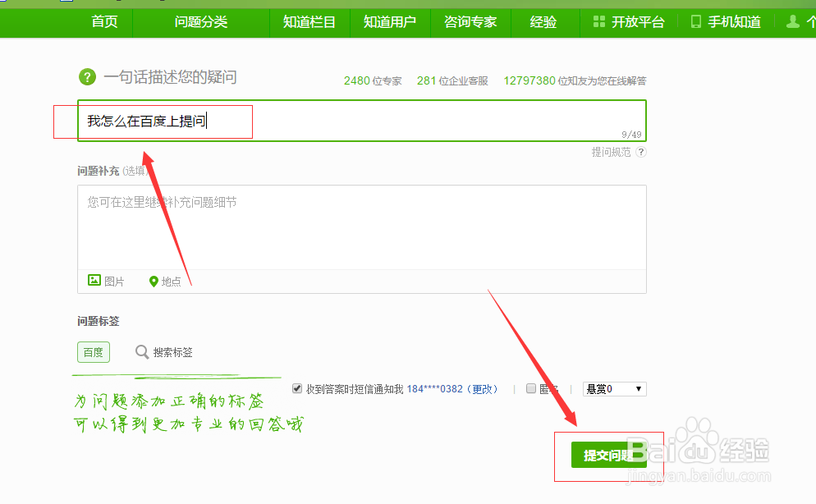Click the 281 位企业客服 count text
This screenshot has height=504, width=816.
pos(452,80)
